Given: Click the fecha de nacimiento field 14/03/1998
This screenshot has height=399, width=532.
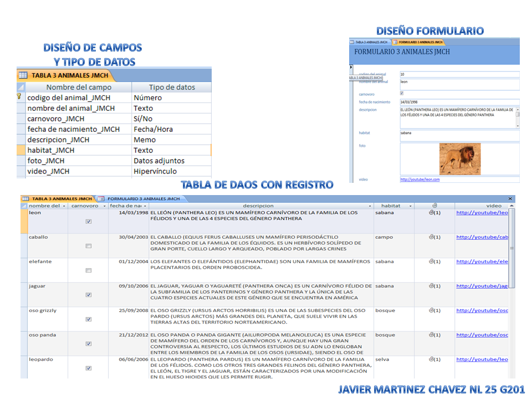Looking at the screenshot, I should click(x=459, y=102).
